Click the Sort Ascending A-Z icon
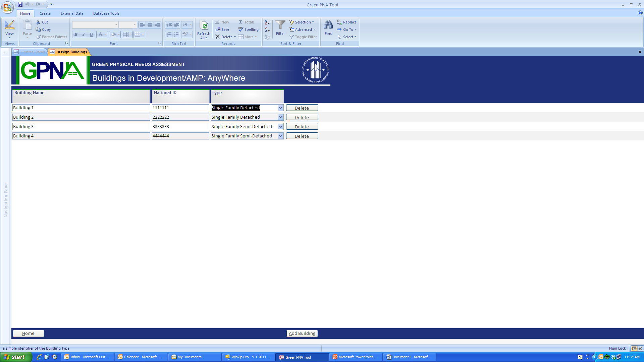Viewport: 644px width, 362px height. tap(267, 22)
